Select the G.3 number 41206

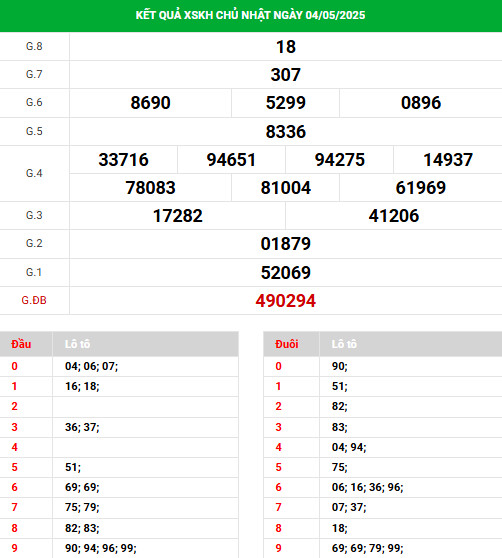point(394,216)
